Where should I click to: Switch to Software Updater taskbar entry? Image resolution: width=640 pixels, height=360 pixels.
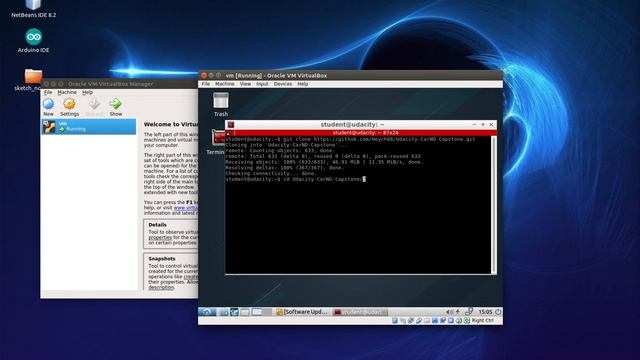coord(302,312)
